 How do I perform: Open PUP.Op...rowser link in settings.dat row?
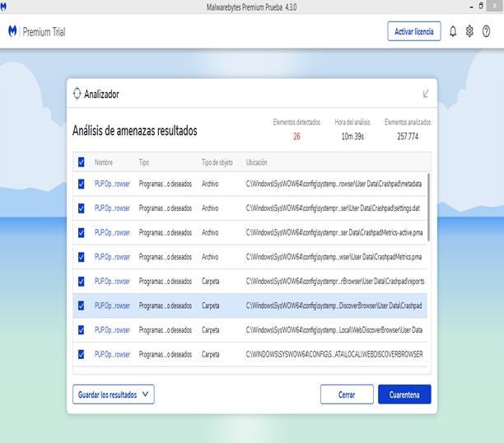pos(112,208)
